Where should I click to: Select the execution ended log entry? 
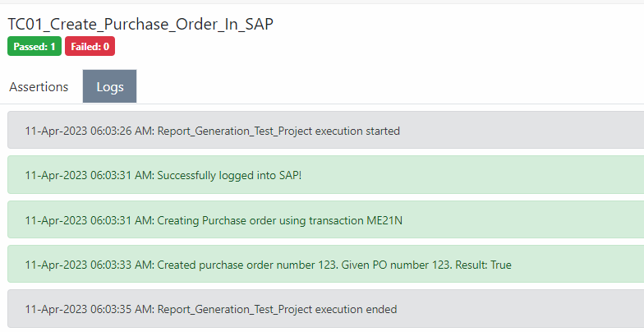pos(325,309)
